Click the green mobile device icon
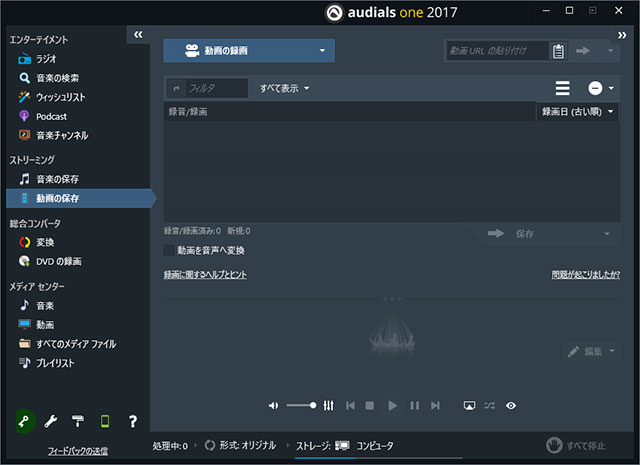The height and width of the screenshot is (465, 640). tap(105, 421)
